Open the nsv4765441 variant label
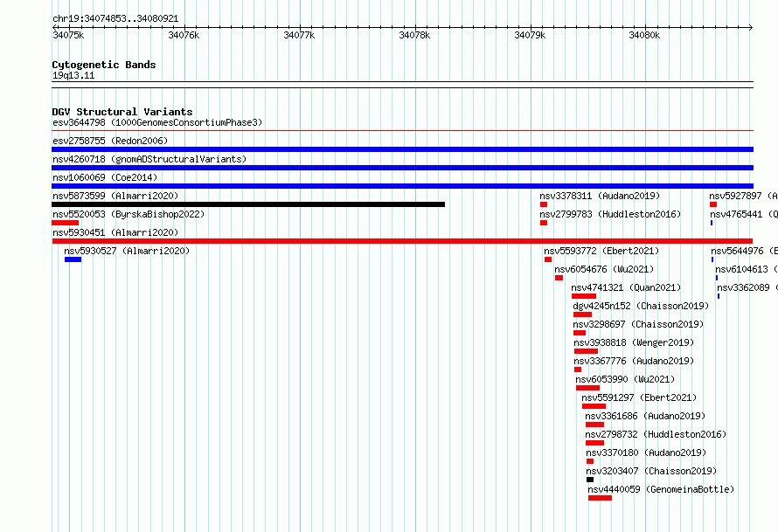This screenshot has height=532, width=778. 744,214
